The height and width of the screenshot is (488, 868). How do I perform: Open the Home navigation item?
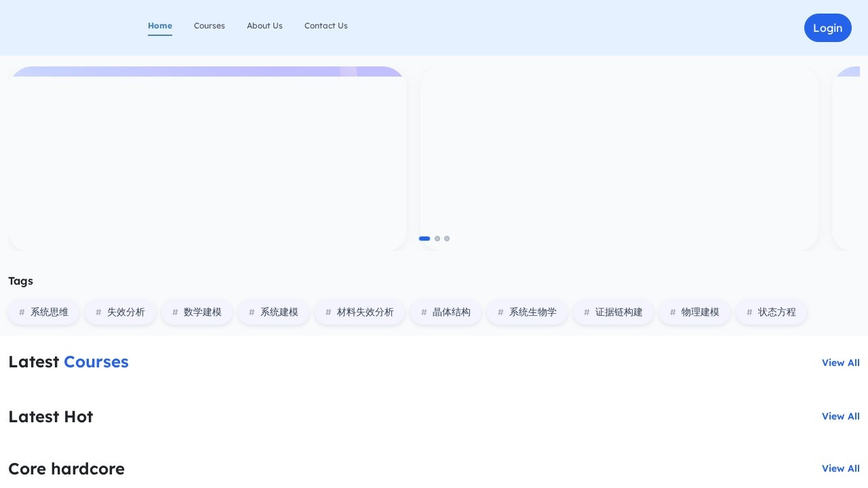click(x=160, y=26)
